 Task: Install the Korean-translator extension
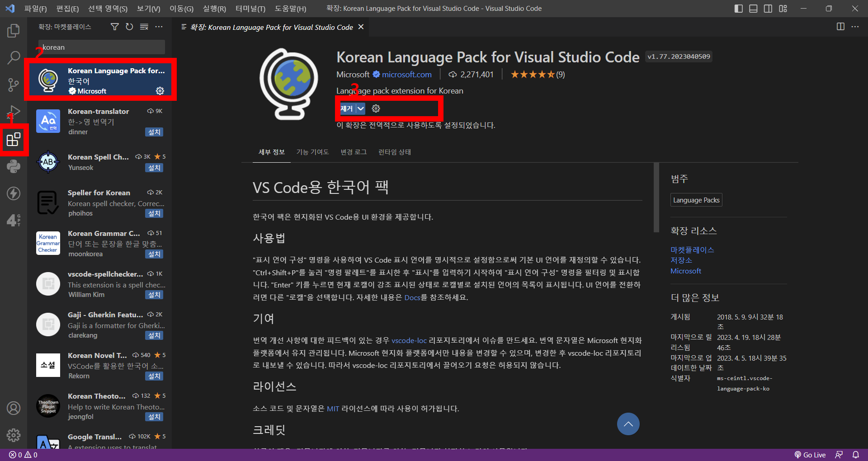point(154,132)
